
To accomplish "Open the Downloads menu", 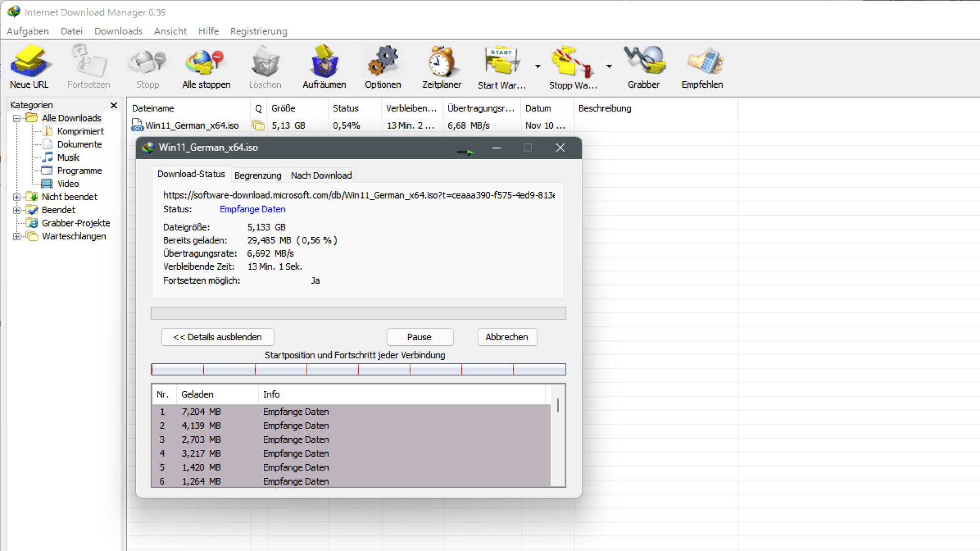I will point(118,31).
